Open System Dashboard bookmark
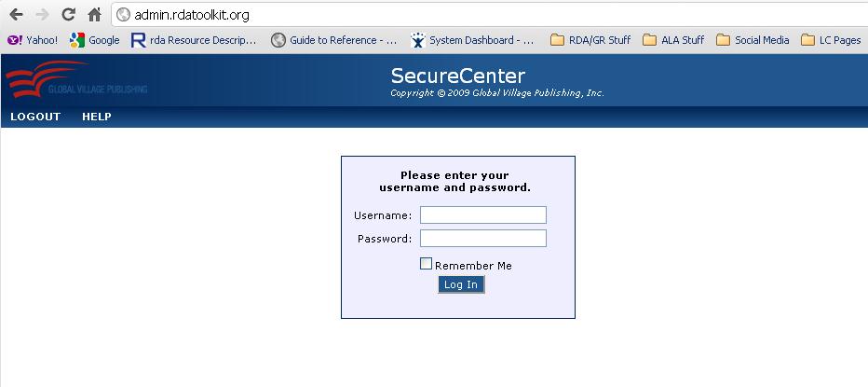The height and width of the screenshot is (387, 868). (472, 40)
